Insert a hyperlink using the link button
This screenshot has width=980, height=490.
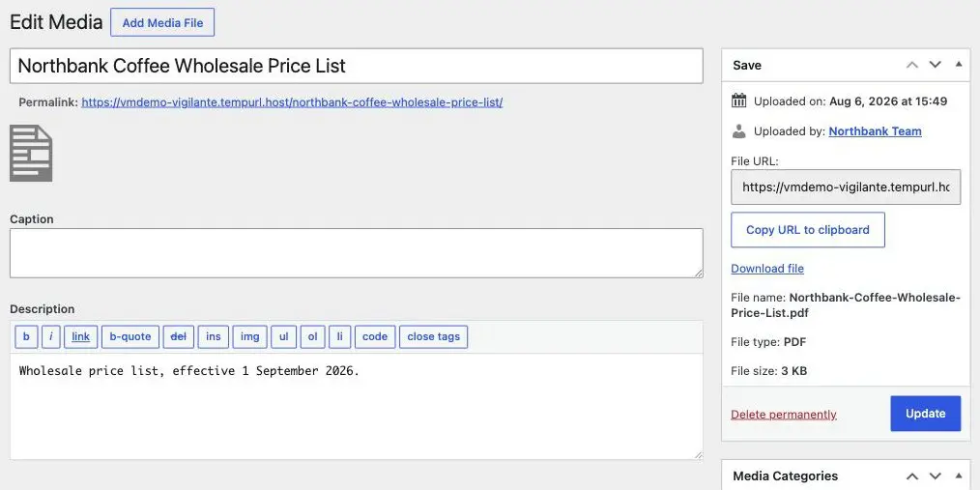pyautogui.click(x=80, y=337)
